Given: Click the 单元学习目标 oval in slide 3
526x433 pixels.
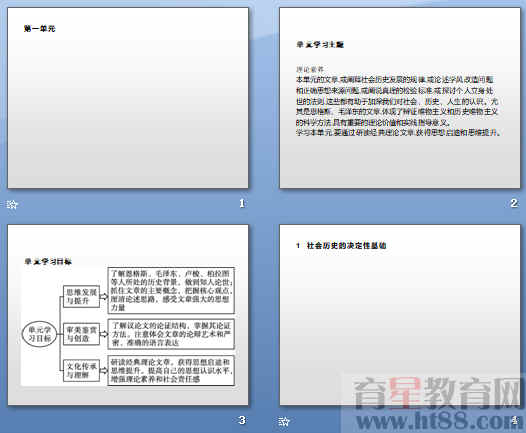Looking at the screenshot, I should click(x=39, y=334).
